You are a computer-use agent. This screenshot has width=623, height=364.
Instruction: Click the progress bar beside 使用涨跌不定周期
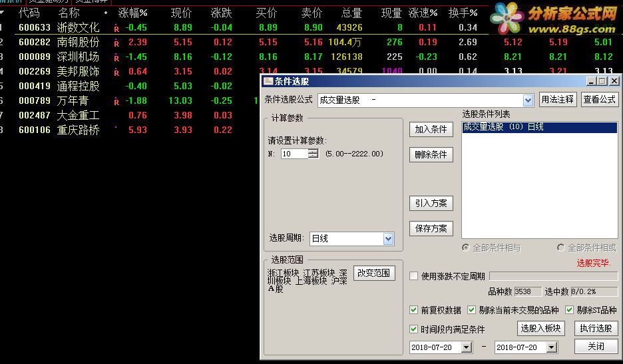tap(554, 275)
